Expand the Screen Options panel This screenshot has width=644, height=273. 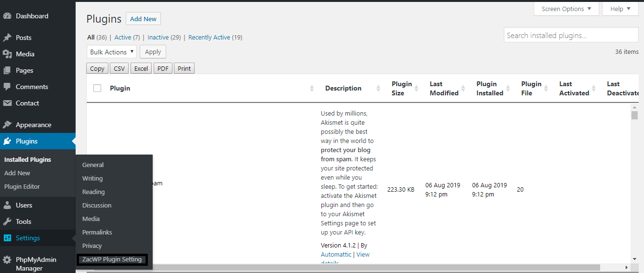pyautogui.click(x=566, y=9)
